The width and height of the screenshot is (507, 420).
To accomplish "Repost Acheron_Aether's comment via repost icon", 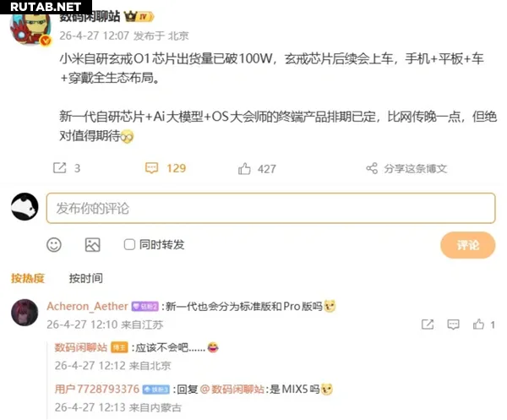I will 428,325.
